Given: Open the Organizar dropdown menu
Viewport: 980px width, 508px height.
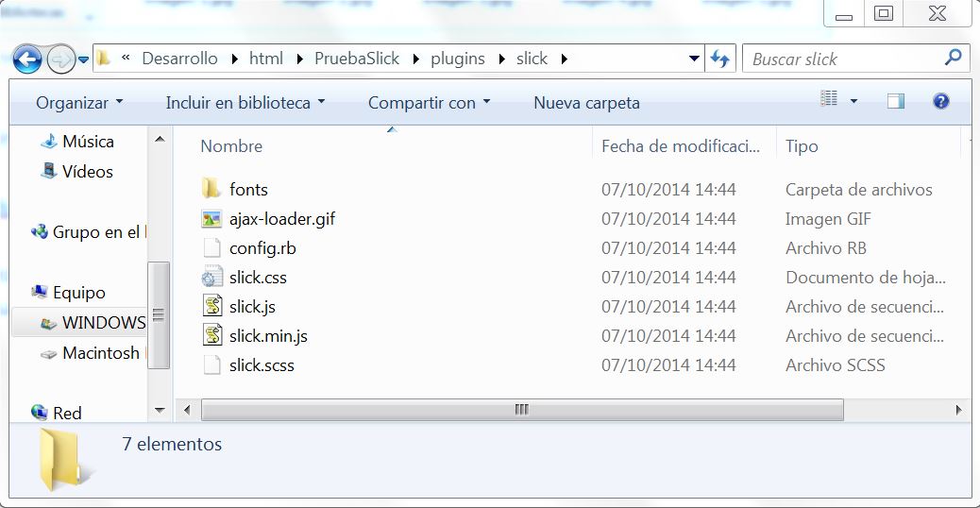Looking at the screenshot, I should 79,103.
